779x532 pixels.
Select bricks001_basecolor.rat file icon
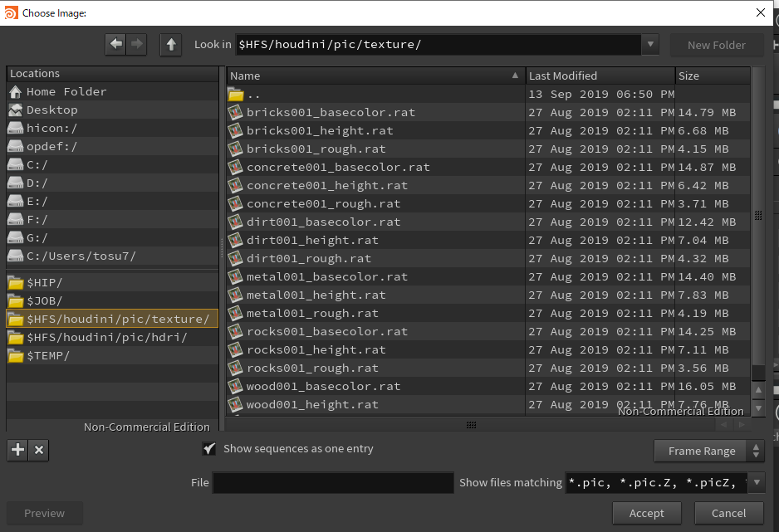click(236, 112)
